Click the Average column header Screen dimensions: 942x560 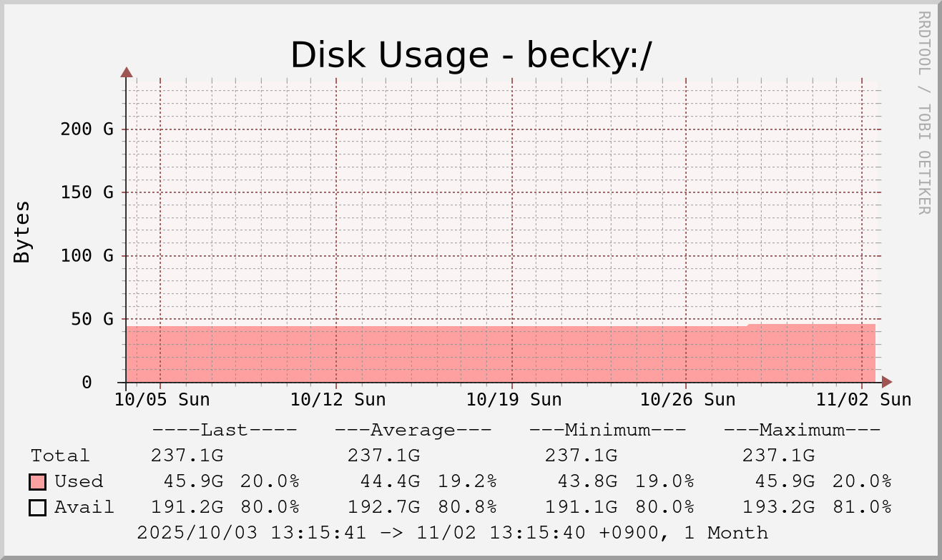(x=413, y=431)
